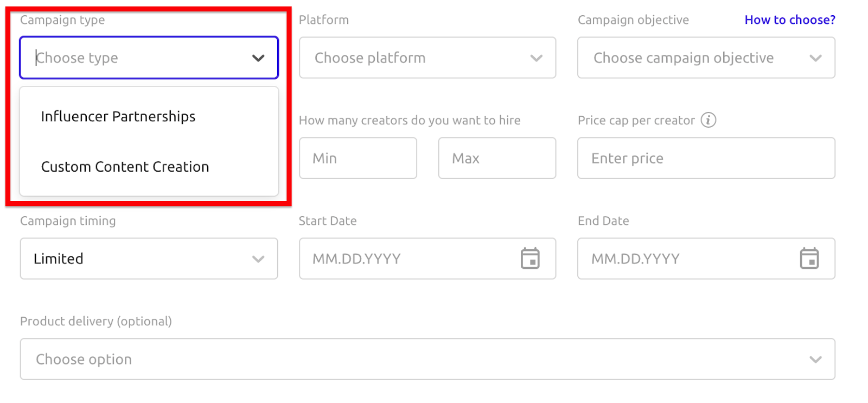This screenshot has width=868, height=403.
Task: Follow the How to choose? link
Action: [790, 20]
